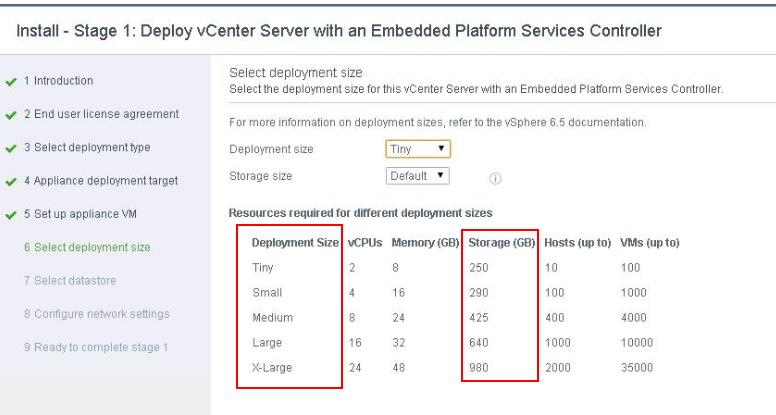Click checkmark next to Appliance deployment target

[10, 181]
